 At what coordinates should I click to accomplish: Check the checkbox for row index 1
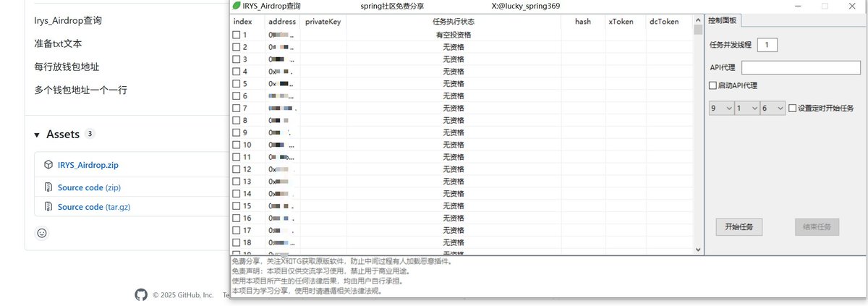[x=236, y=35]
